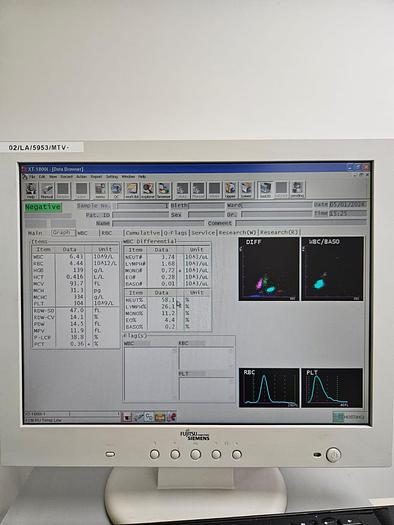Open the DIFF scattergram
Viewport: 394px width, 525px height.
[x=269, y=269]
